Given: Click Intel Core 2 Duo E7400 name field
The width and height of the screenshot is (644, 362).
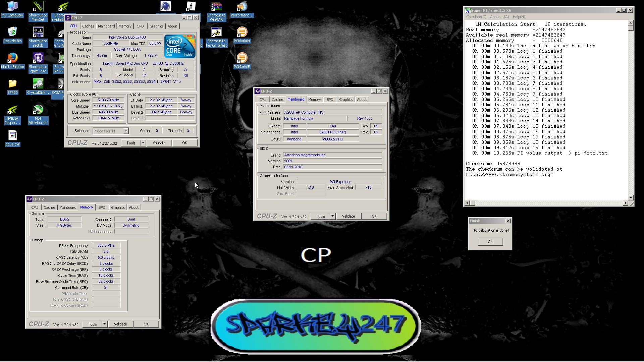Looking at the screenshot, I should click(127, 37).
